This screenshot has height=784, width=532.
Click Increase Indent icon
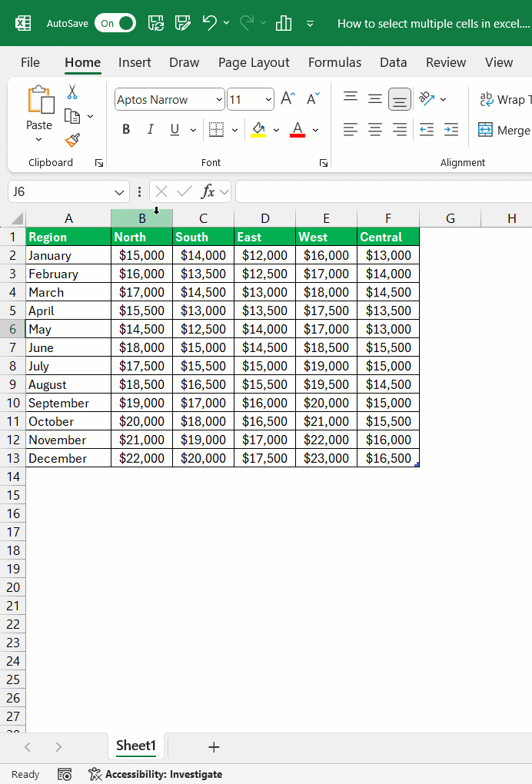click(x=451, y=130)
